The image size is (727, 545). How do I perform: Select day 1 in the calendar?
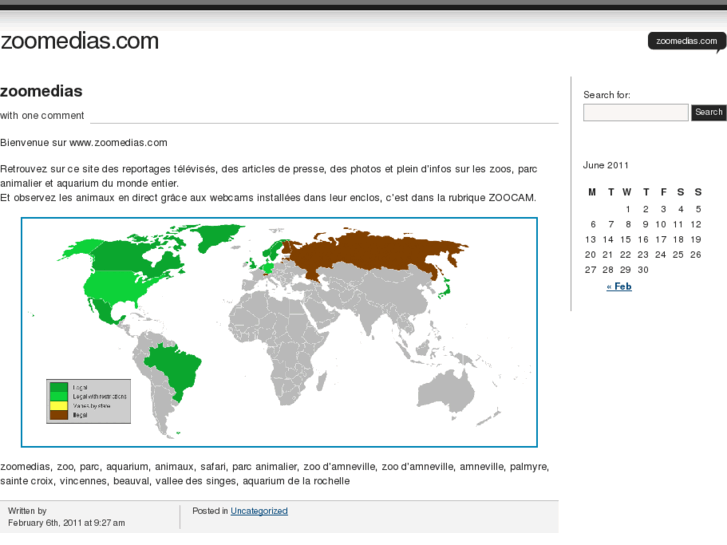[628, 209]
